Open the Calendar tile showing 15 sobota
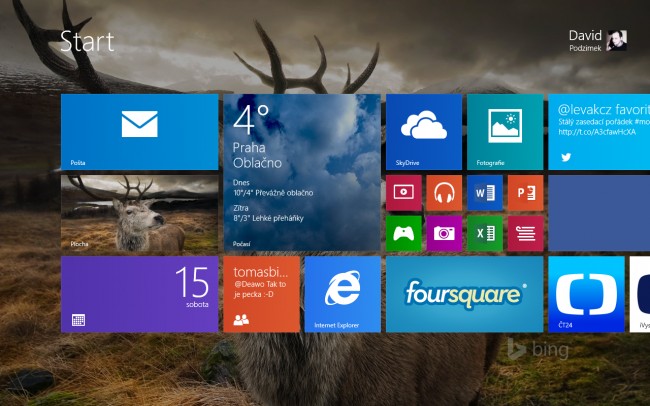The width and height of the screenshot is (650, 406). pyautogui.click(x=139, y=294)
